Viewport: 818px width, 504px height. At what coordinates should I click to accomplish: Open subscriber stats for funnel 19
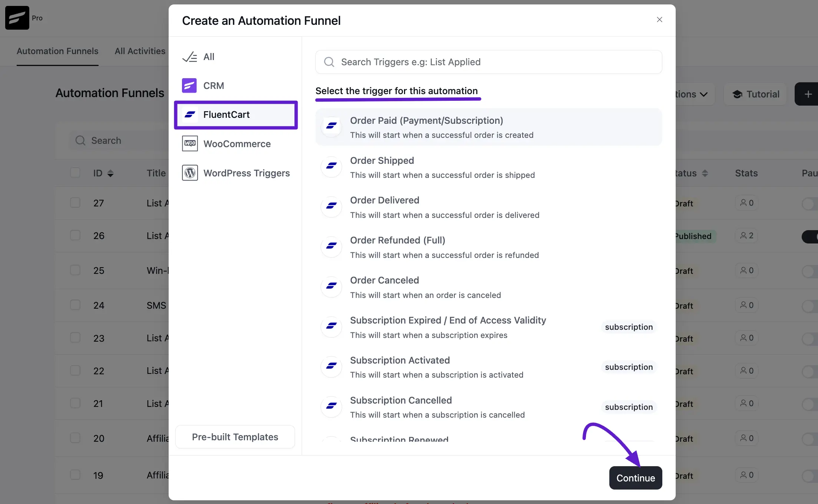click(x=746, y=475)
